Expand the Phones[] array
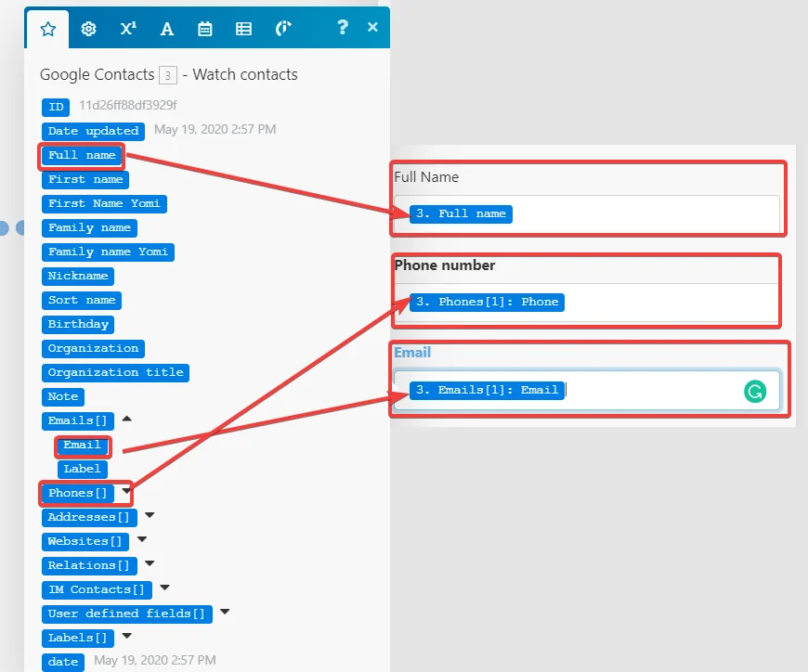The width and height of the screenshot is (808, 672). [126, 491]
